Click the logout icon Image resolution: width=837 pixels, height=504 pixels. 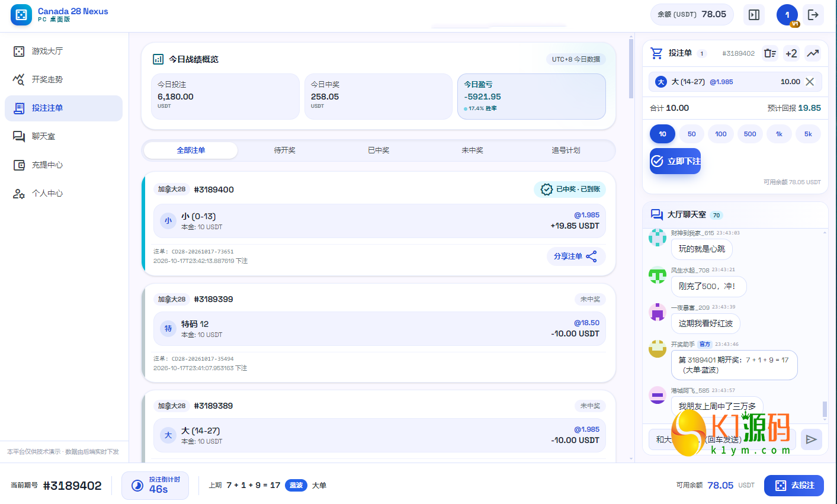[x=813, y=15]
